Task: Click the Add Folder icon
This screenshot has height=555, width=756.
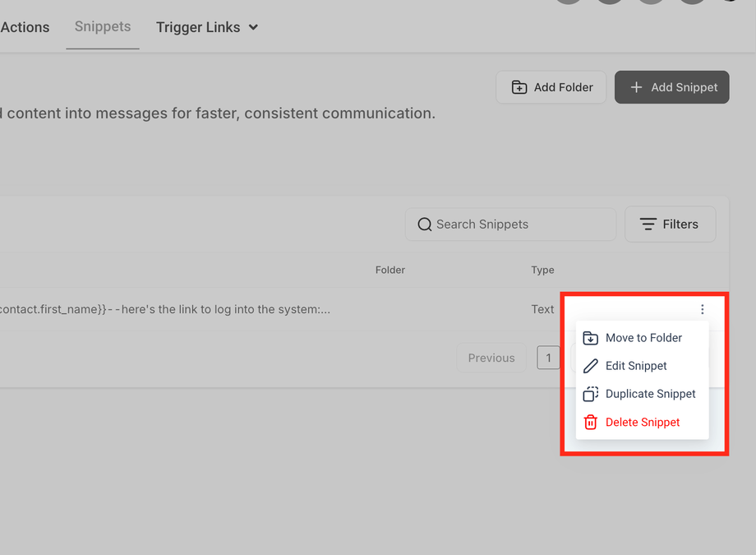Action: pos(519,87)
